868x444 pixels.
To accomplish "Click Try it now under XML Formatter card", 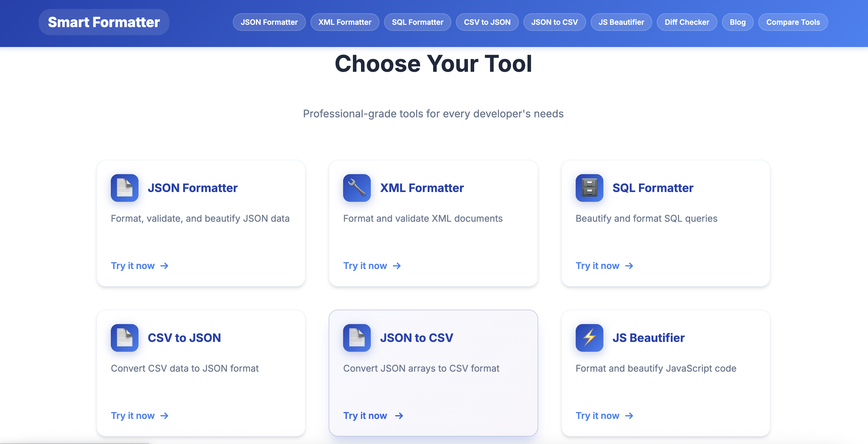I will click(365, 266).
